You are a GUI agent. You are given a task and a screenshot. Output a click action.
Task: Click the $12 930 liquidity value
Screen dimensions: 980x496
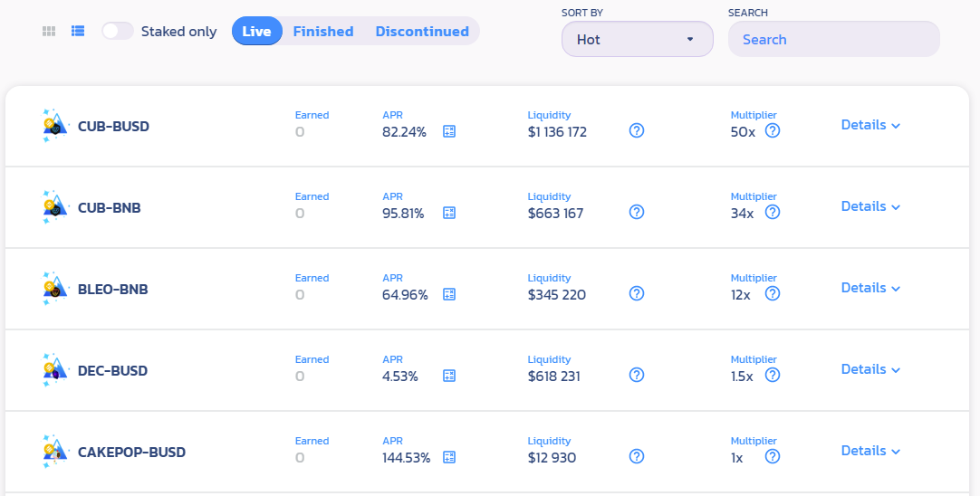tap(552, 458)
